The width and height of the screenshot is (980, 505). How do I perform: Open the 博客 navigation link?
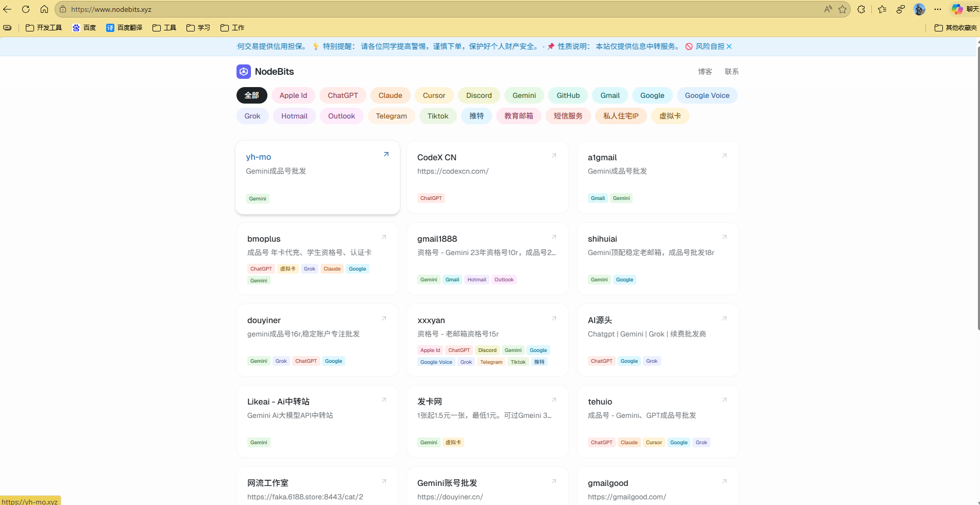click(705, 72)
